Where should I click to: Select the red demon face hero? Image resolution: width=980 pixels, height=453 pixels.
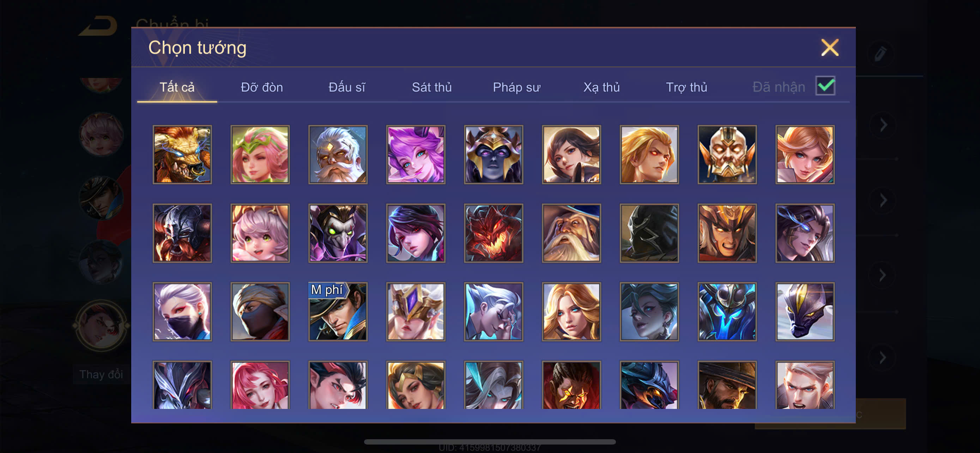(x=494, y=233)
